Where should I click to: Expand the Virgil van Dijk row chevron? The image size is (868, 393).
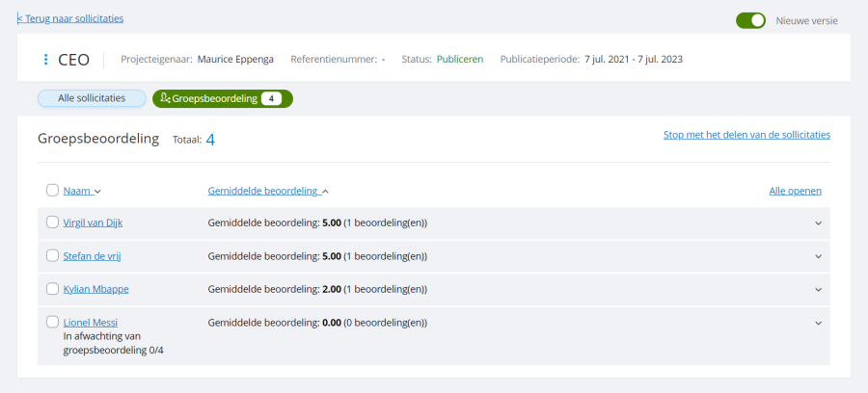pyautogui.click(x=818, y=223)
